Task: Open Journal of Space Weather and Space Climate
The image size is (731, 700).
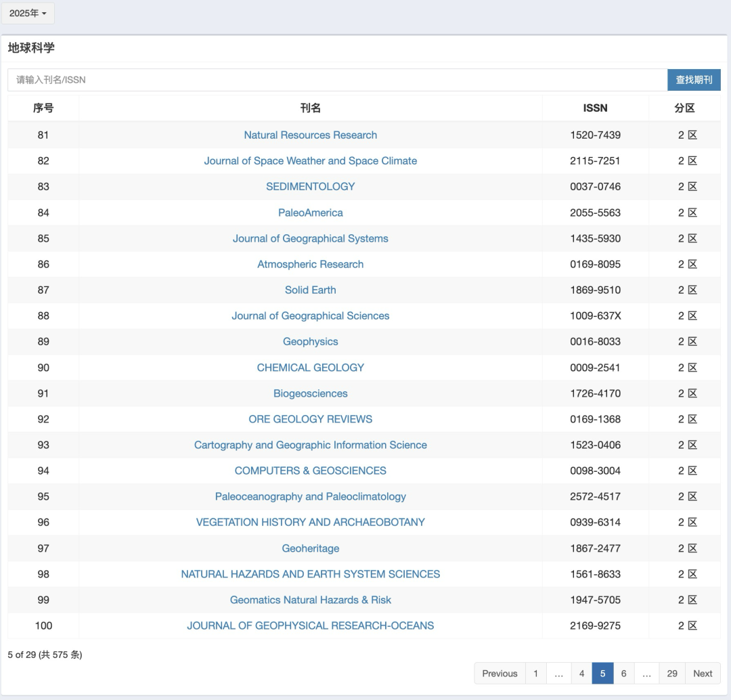Action: (311, 160)
